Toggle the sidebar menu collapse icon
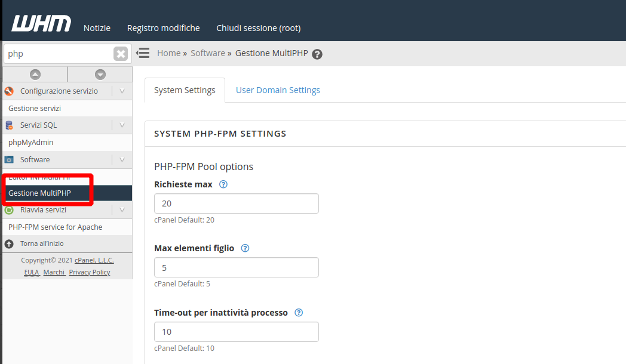Screen dimensions: 626x364 point(143,53)
